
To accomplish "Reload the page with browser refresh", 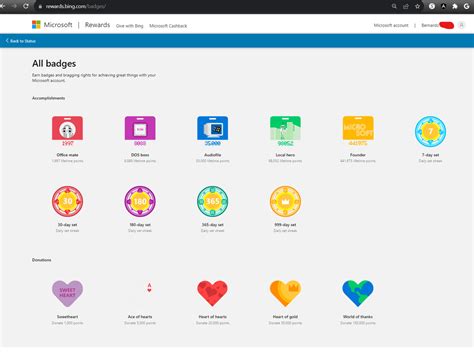I will (26, 6).
